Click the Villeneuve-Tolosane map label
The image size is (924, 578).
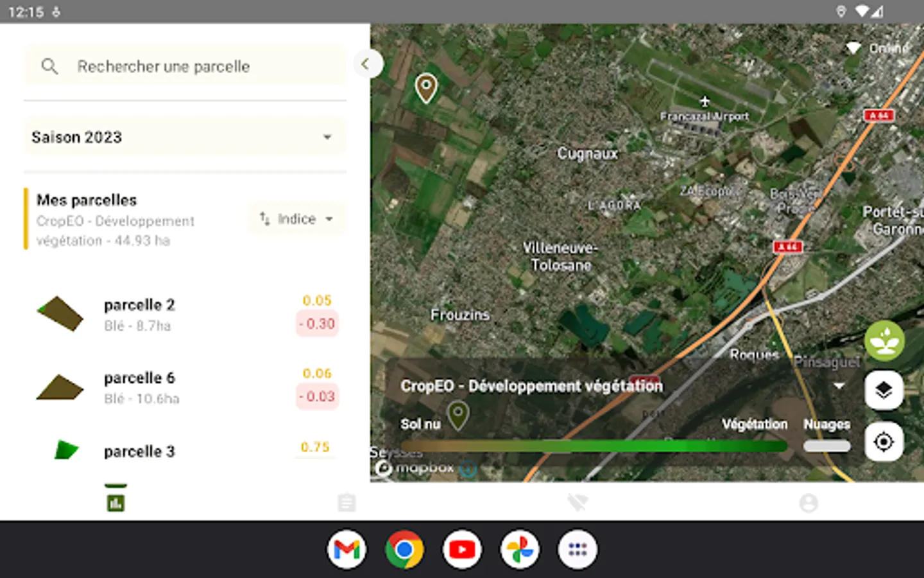(x=560, y=256)
